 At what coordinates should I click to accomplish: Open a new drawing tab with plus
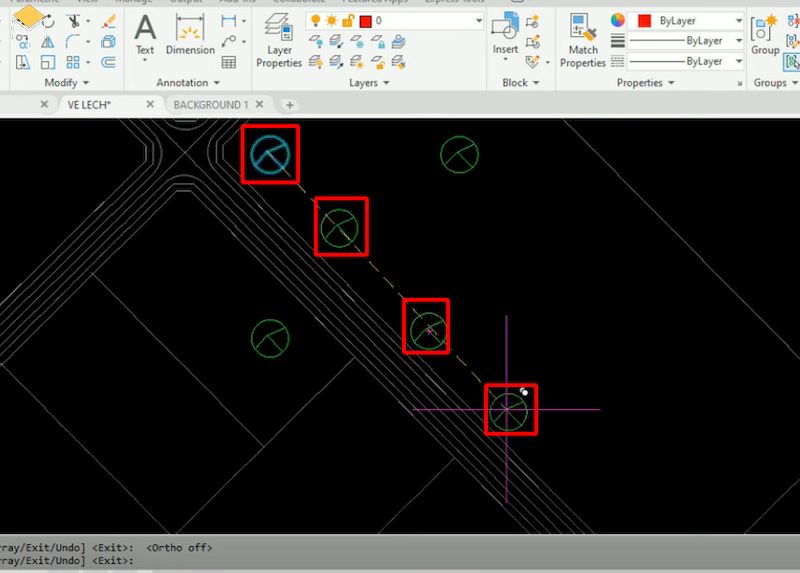tap(290, 105)
